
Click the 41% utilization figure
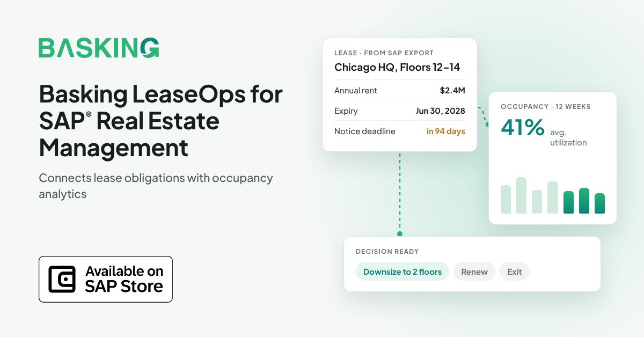[x=523, y=128]
